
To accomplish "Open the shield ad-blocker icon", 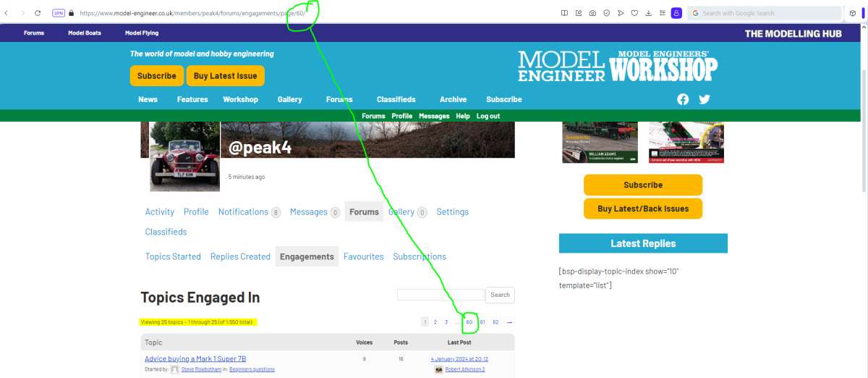I will (606, 13).
